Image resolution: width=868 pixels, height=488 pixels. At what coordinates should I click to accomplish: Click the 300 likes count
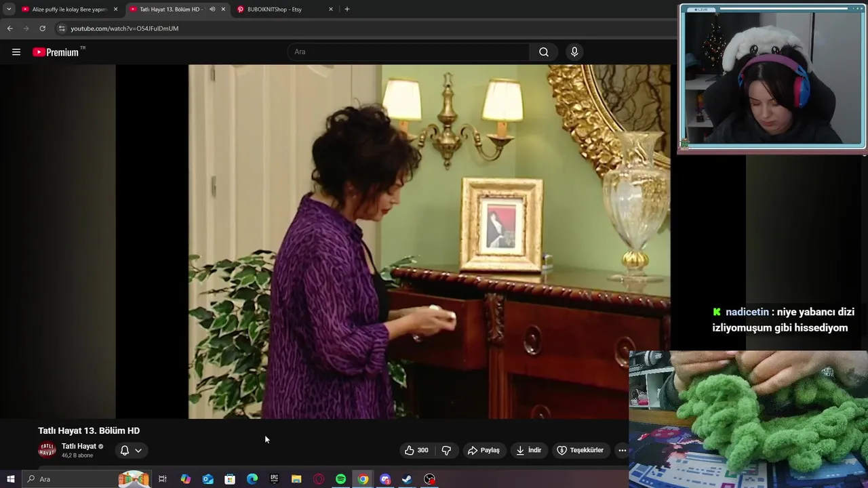[422, 450]
